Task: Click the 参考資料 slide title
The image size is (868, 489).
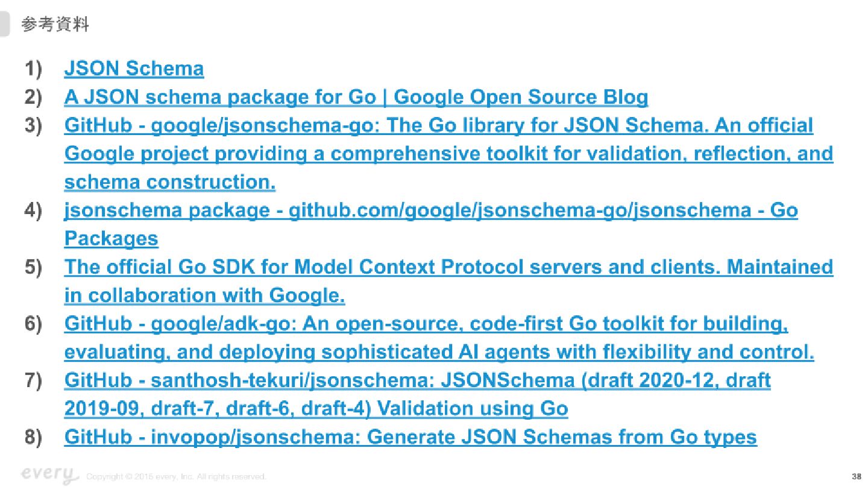Action: 55,25
